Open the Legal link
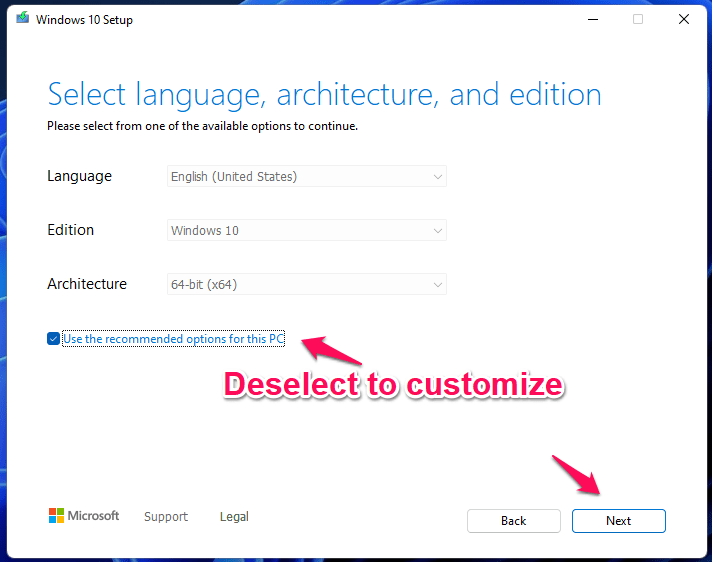 click(x=234, y=517)
